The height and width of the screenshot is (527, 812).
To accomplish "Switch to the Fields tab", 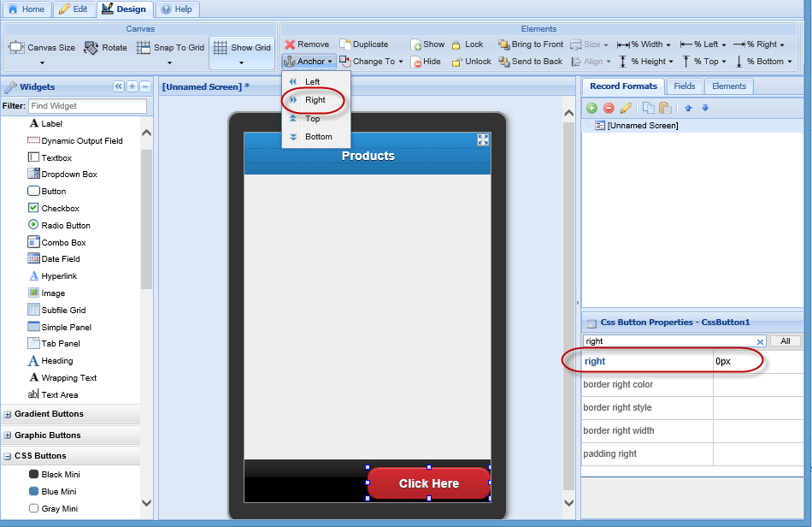I will (684, 86).
